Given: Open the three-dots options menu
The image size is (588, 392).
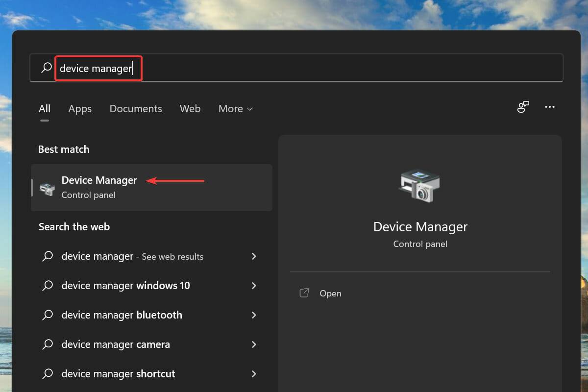Looking at the screenshot, I should tap(550, 107).
